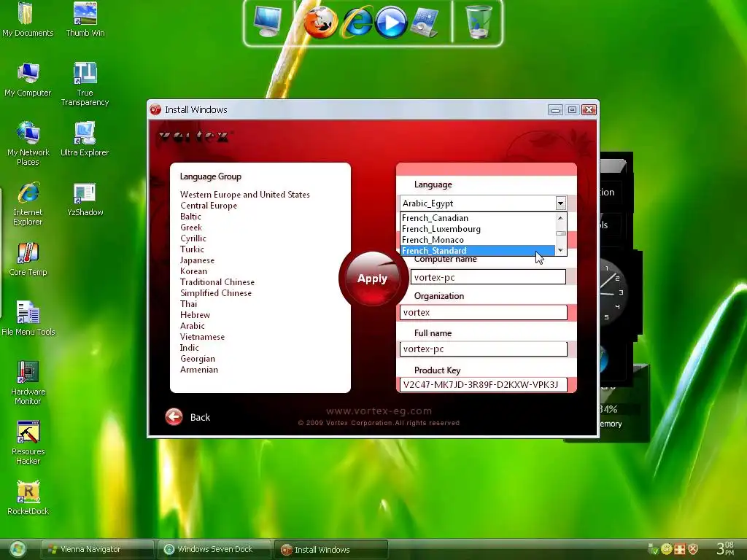Open Internet Explorer desktop icon
The height and width of the screenshot is (560, 747).
pos(28,204)
